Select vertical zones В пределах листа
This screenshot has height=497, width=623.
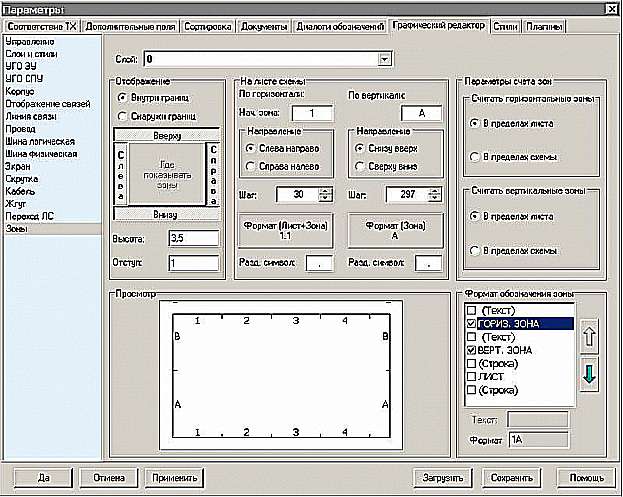coord(474,217)
